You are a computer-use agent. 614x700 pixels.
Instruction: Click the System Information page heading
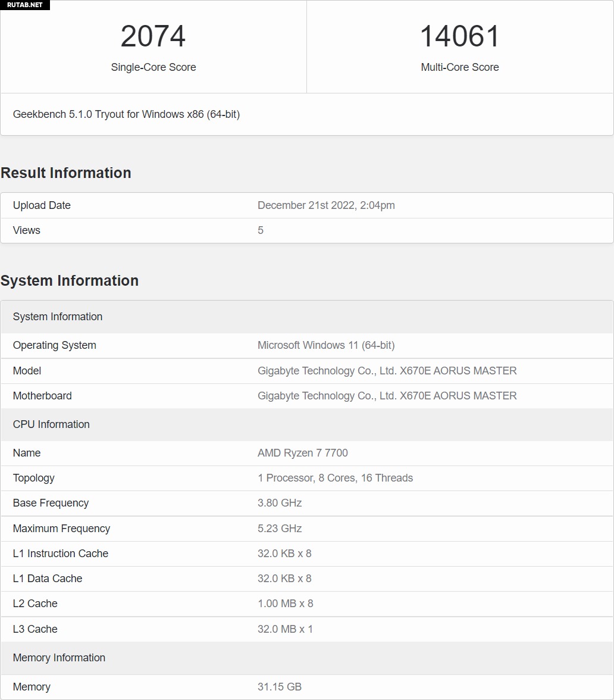pos(70,280)
